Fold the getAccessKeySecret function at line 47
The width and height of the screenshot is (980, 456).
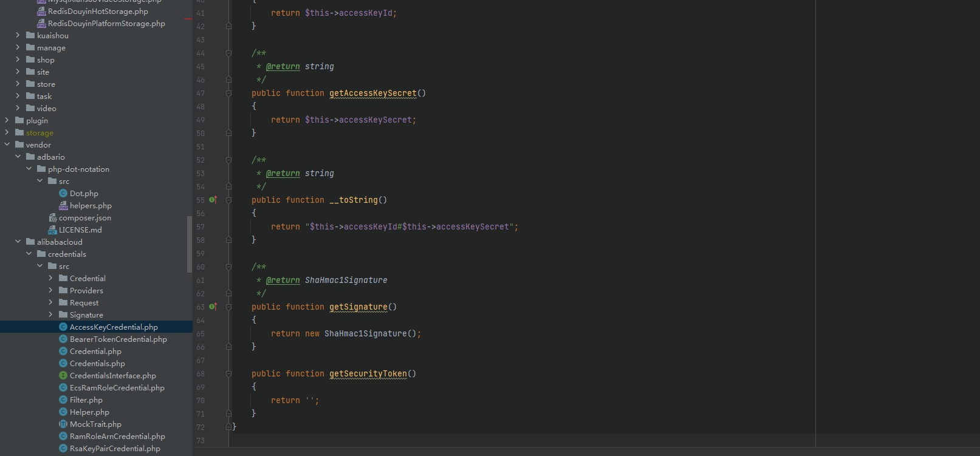(x=228, y=93)
